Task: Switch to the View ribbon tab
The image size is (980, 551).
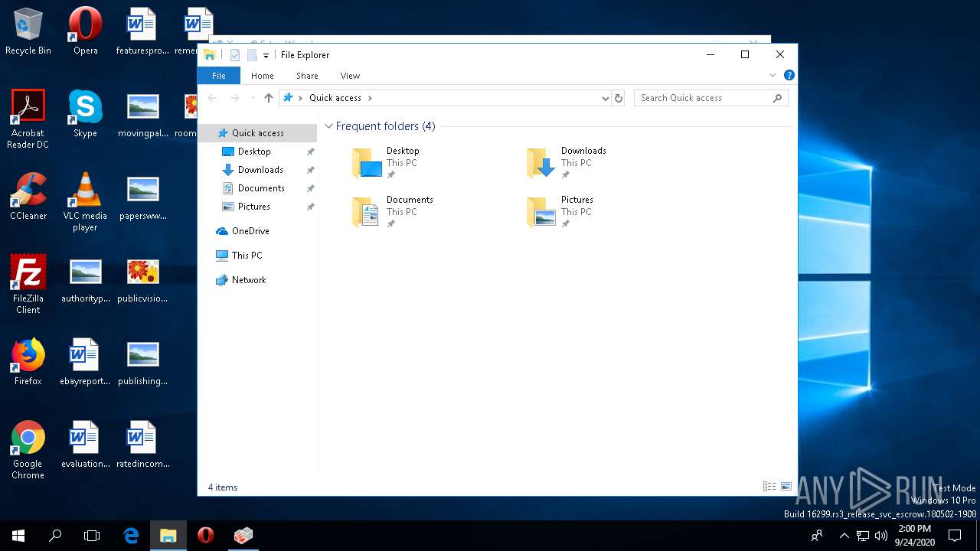Action: click(350, 76)
